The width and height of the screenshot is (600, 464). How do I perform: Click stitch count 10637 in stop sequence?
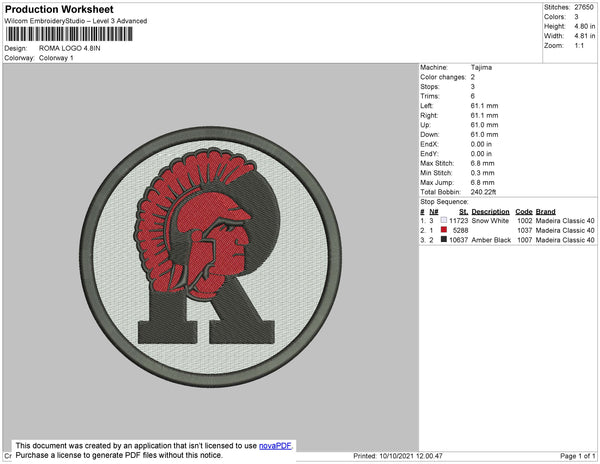point(458,240)
